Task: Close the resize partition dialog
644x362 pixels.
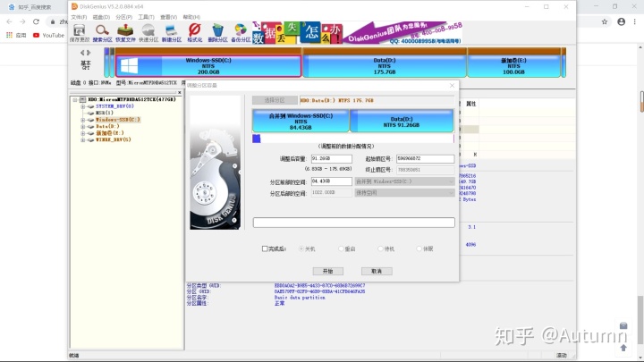Action: tap(452, 86)
